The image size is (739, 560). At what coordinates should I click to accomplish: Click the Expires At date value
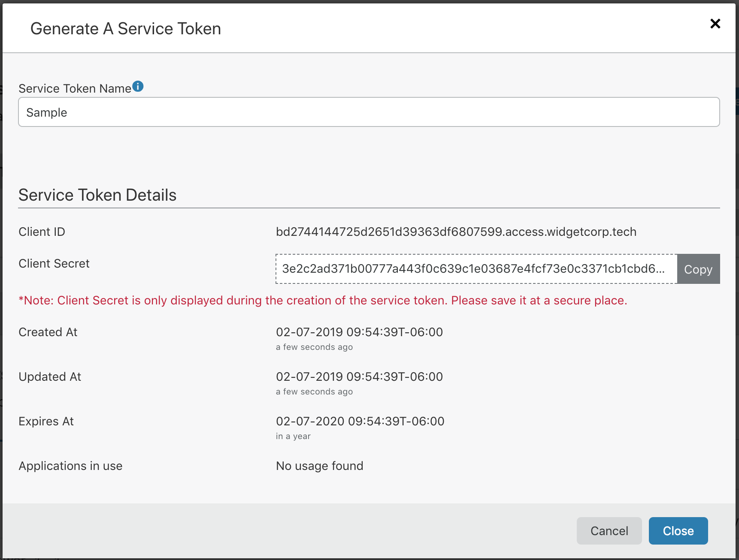click(x=360, y=421)
